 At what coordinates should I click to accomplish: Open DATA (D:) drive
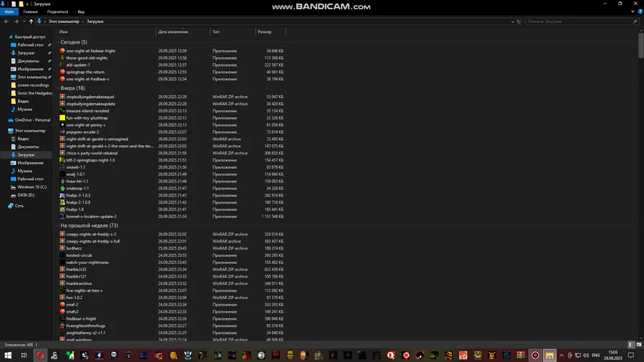point(26,195)
